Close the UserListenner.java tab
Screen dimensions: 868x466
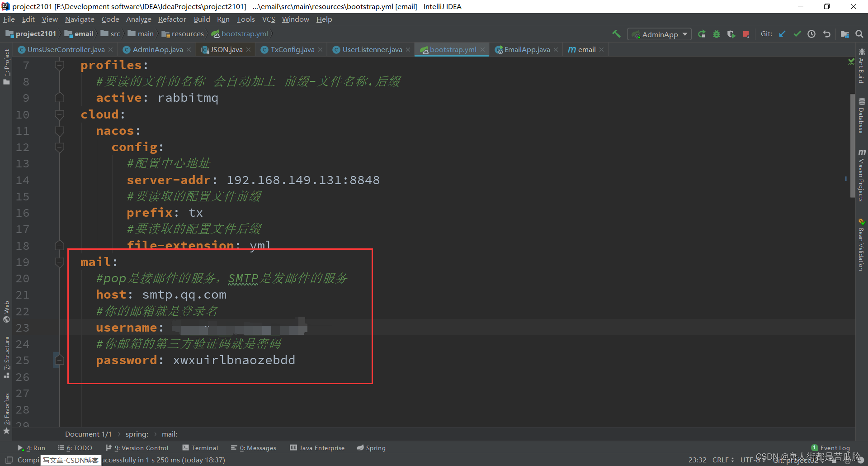coord(408,50)
